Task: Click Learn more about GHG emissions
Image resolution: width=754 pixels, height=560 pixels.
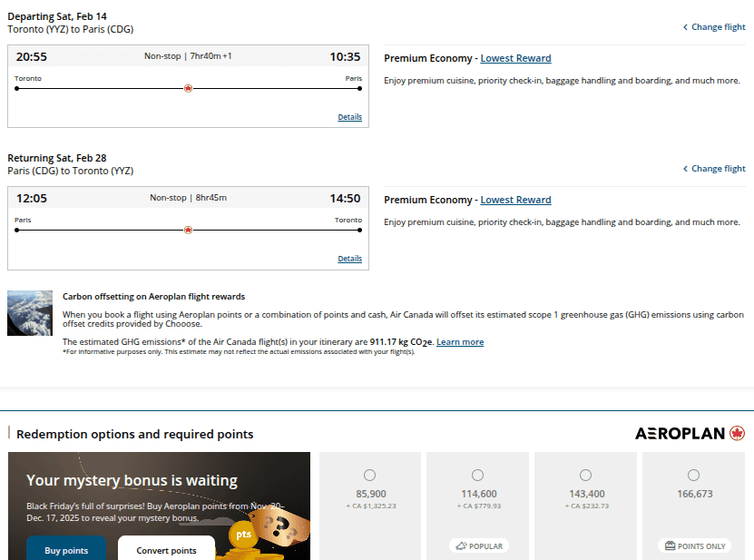Action: click(x=460, y=342)
